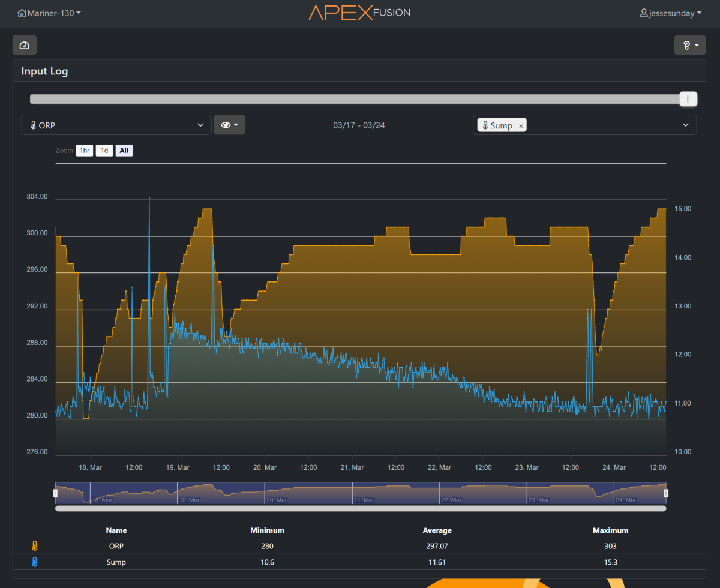Click the 304.00 left axis label
The width and height of the screenshot is (720, 588).
37,197
